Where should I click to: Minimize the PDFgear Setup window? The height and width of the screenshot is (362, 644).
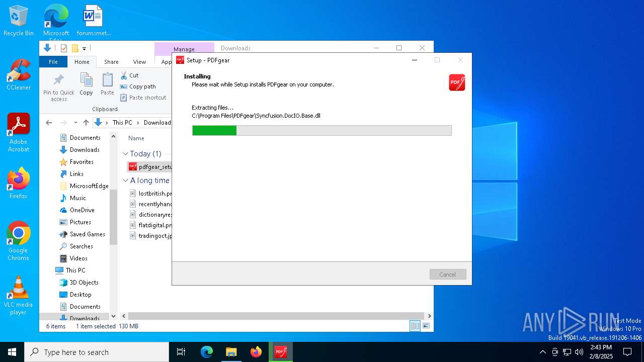(415, 60)
